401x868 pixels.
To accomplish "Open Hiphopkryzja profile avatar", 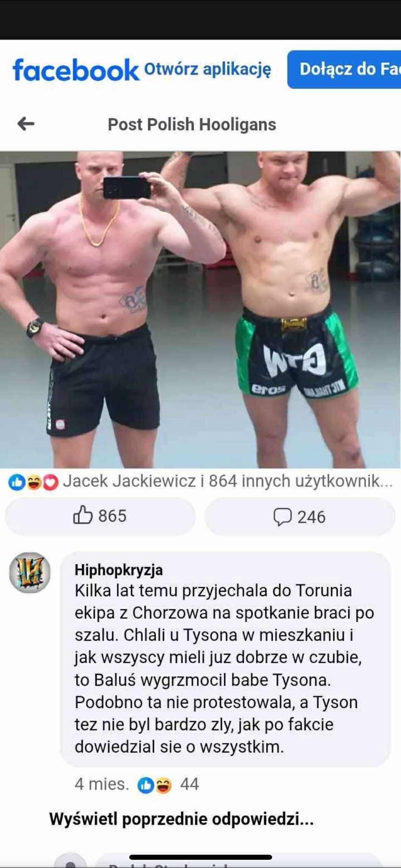I will point(30,573).
